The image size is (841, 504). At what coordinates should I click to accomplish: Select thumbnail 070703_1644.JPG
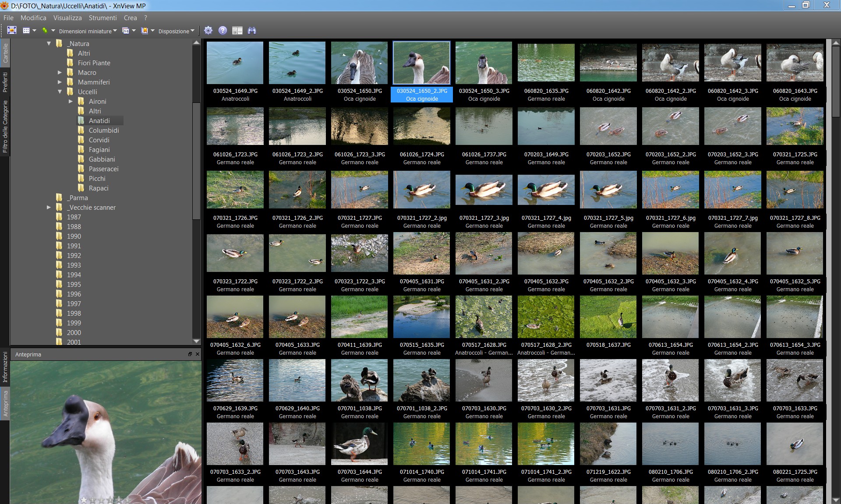[360, 444]
